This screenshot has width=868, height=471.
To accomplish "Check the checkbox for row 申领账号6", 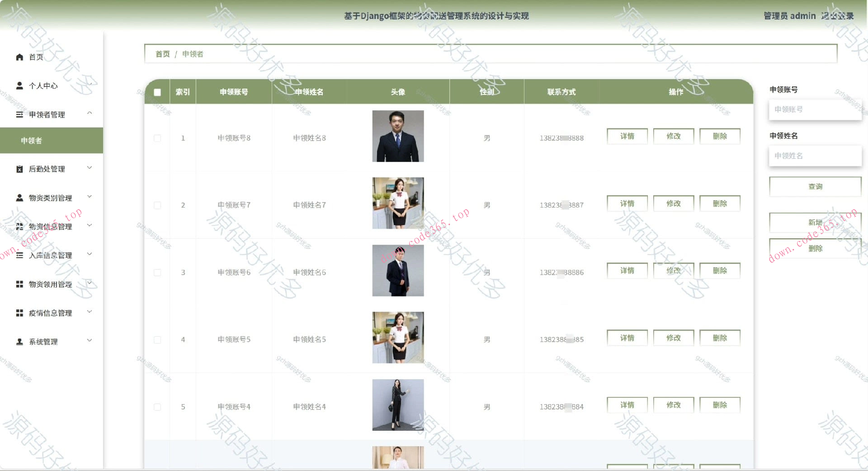I will click(157, 273).
